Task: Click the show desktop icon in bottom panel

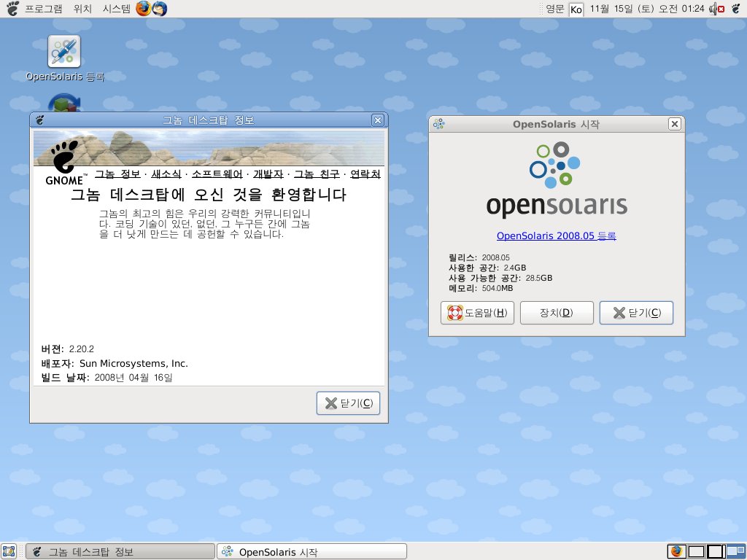Action: [9, 551]
